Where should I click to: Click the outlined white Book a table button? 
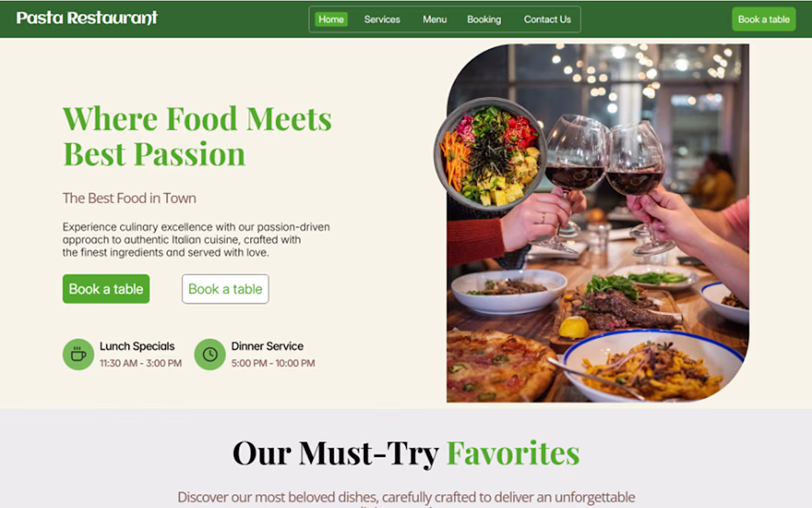click(x=225, y=289)
